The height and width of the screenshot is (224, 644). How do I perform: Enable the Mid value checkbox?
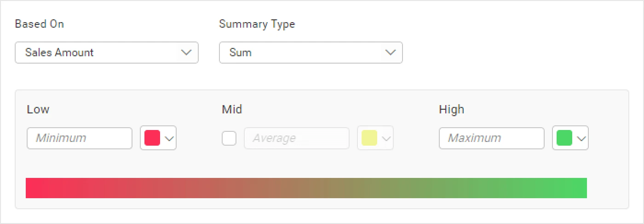pos(229,138)
